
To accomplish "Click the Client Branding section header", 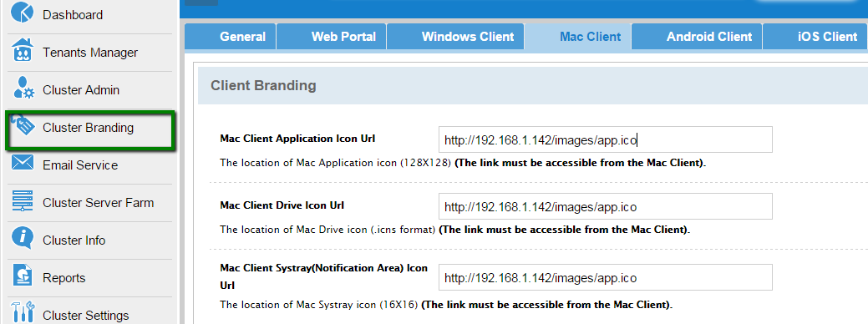I will pyautogui.click(x=532, y=86).
